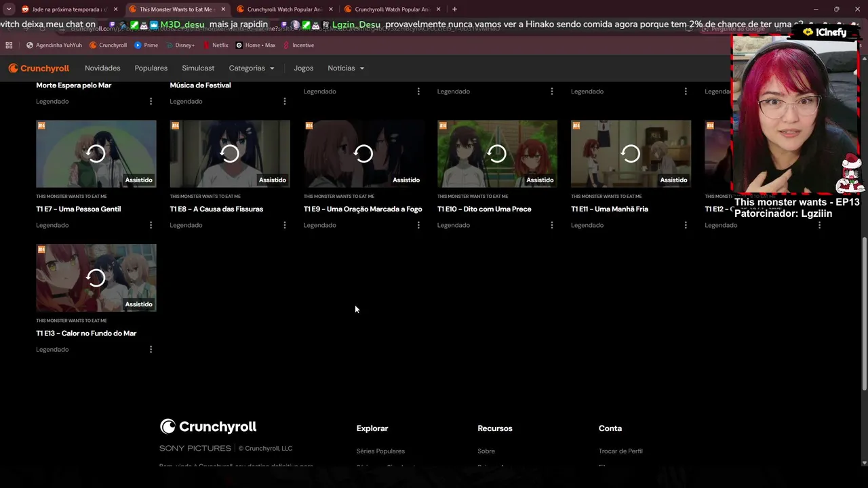868x488 pixels.
Task: Open the Séries Populares footer link
Action: click(x=380, y=451)
